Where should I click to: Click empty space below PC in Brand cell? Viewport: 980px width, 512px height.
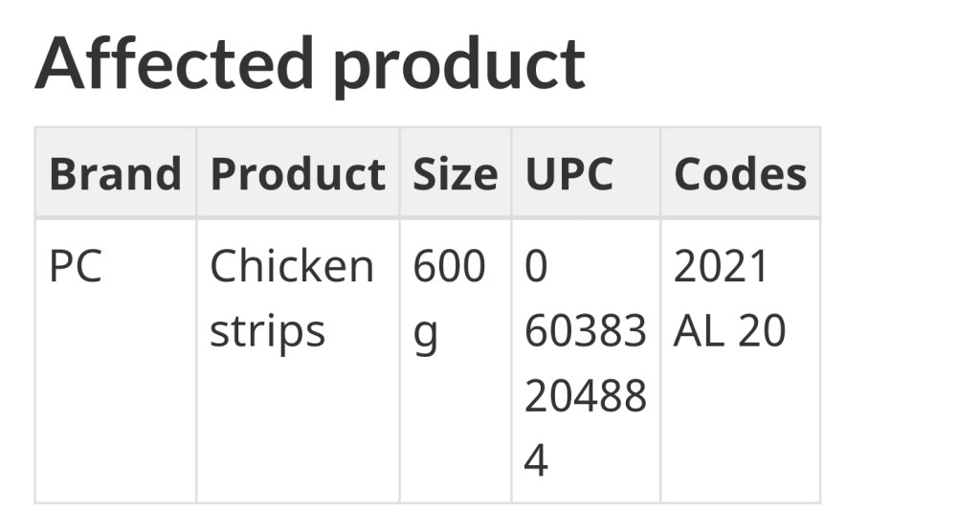point(115,402)
